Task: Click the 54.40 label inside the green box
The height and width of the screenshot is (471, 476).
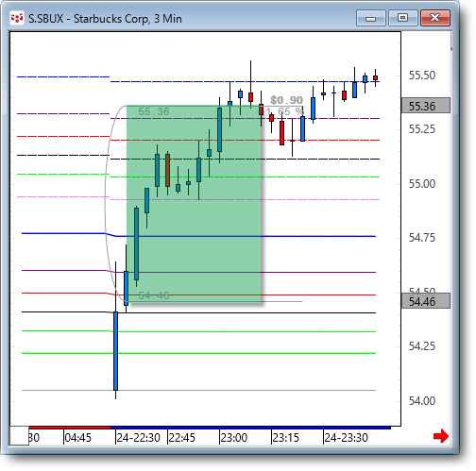Action: tap(154, 295)
